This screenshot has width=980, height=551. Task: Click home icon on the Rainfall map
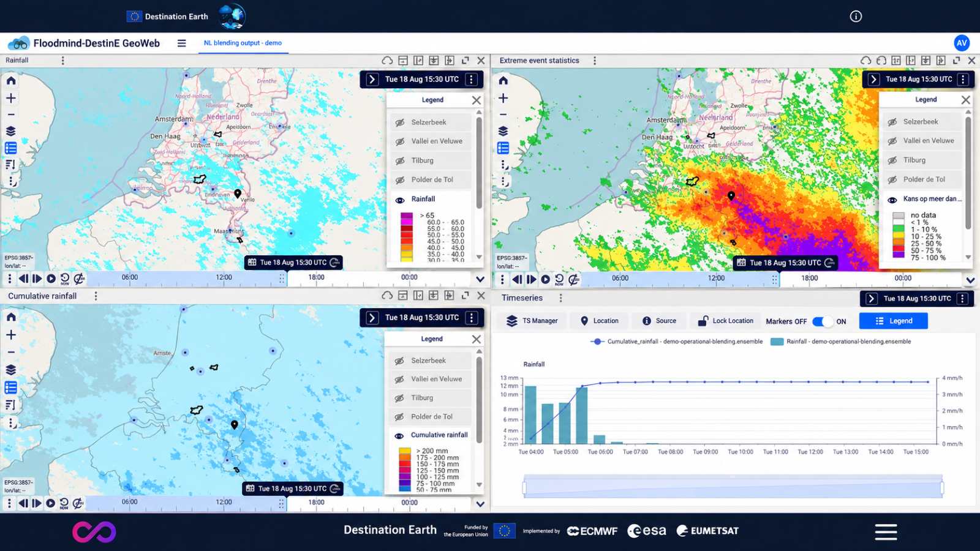tap(11, 81)
